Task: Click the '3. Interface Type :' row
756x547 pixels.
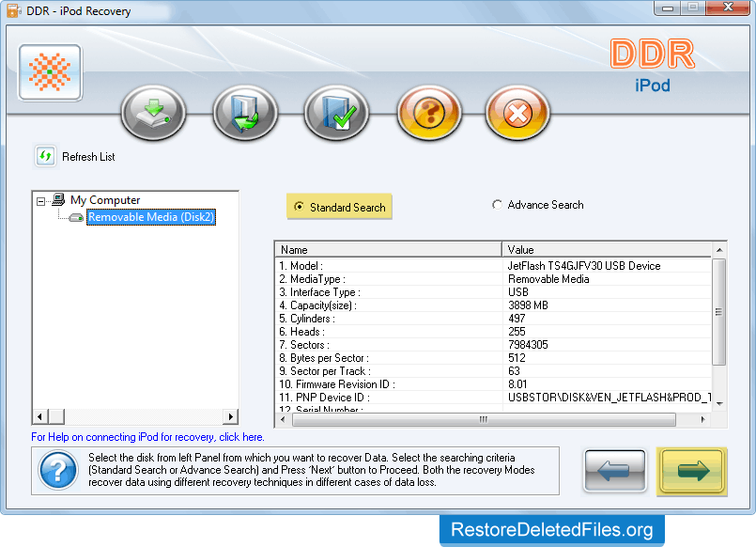Action: pos(319,292)
